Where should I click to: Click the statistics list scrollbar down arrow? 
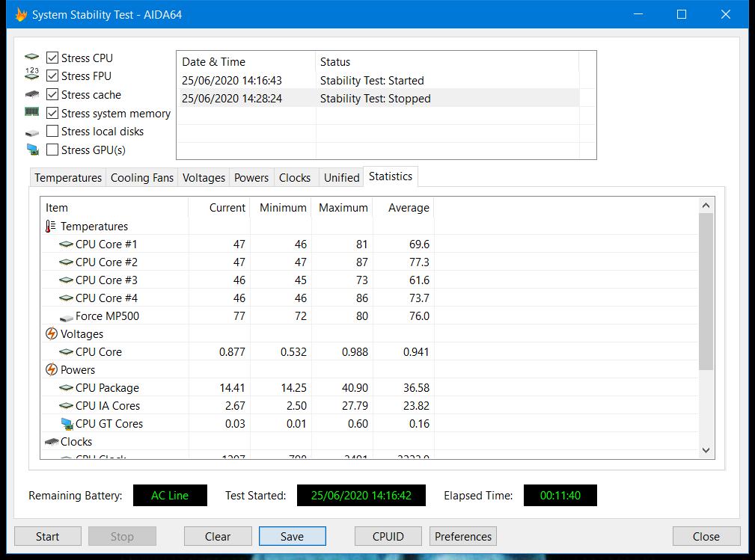(x=706, y=450)
